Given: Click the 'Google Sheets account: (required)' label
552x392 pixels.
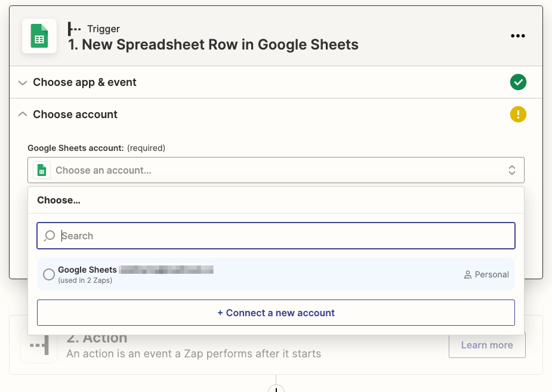Looking at the screenshot, I should pos(97,148).
